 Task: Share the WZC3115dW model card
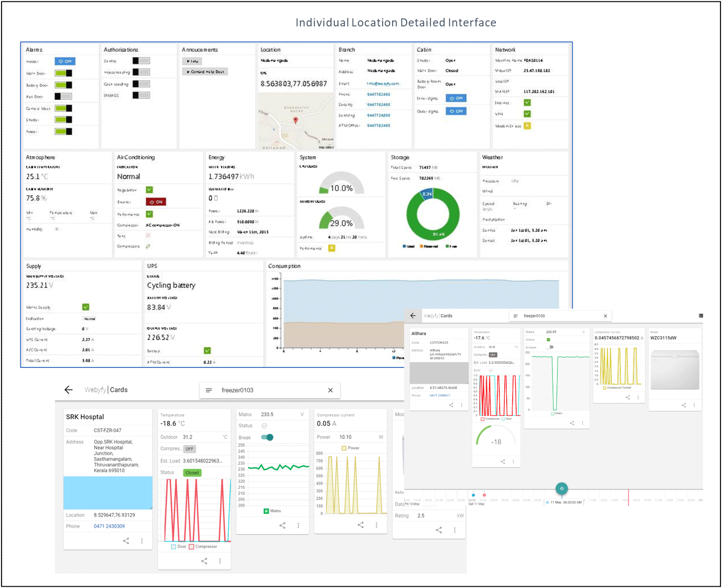point(684,405)
